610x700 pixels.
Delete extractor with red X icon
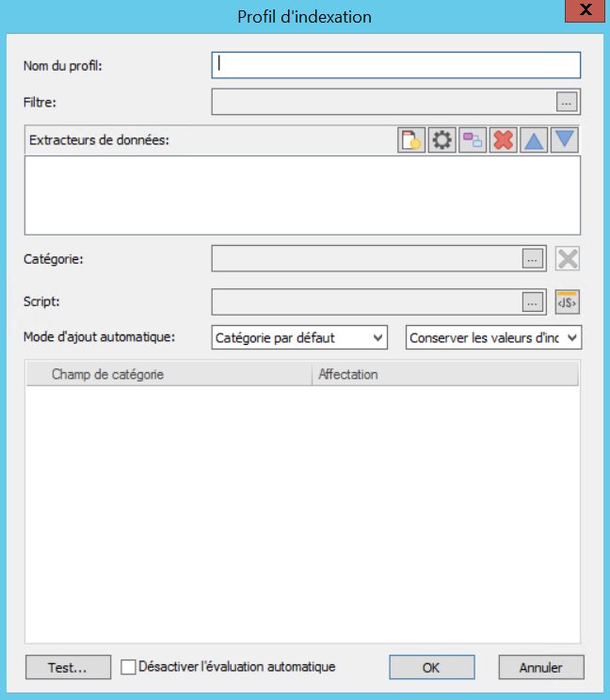(504, 140)
